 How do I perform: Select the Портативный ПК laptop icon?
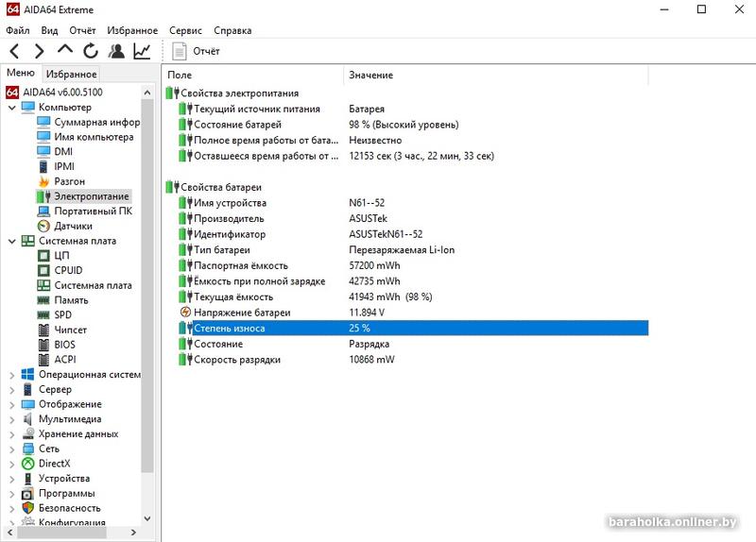(x=43, y=211)
